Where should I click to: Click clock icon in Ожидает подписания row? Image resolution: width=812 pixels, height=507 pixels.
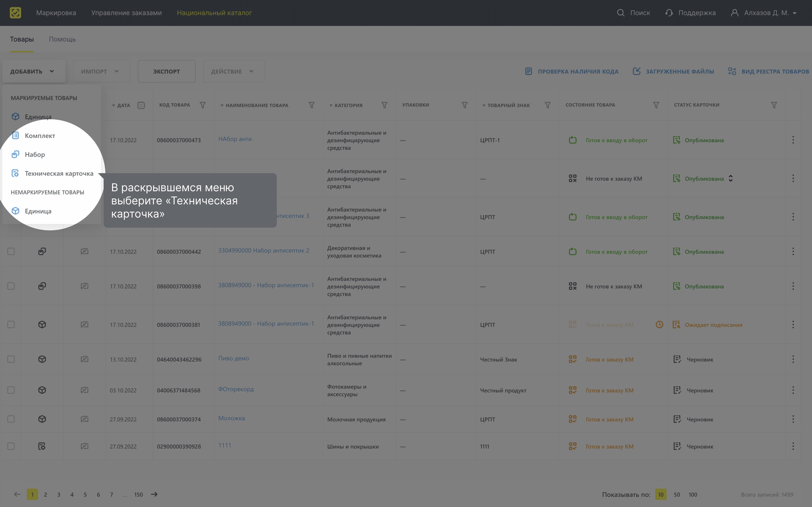click(x=660, y=324)
